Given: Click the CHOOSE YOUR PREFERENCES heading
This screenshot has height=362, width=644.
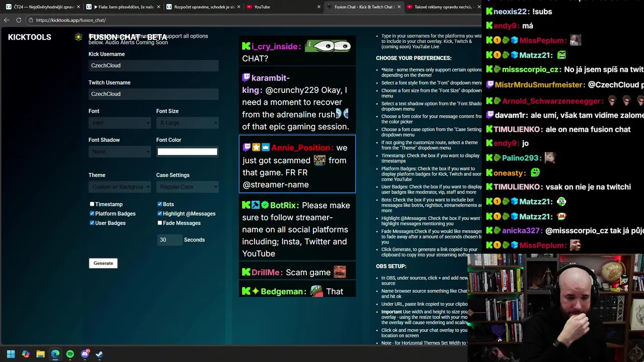Looking at the screenshot, I should 414,58.
